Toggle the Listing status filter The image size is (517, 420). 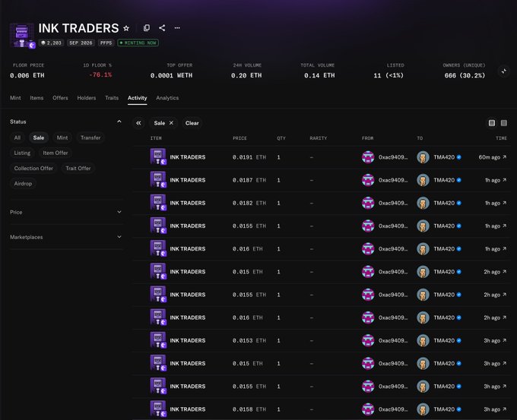tap(22, 153)
